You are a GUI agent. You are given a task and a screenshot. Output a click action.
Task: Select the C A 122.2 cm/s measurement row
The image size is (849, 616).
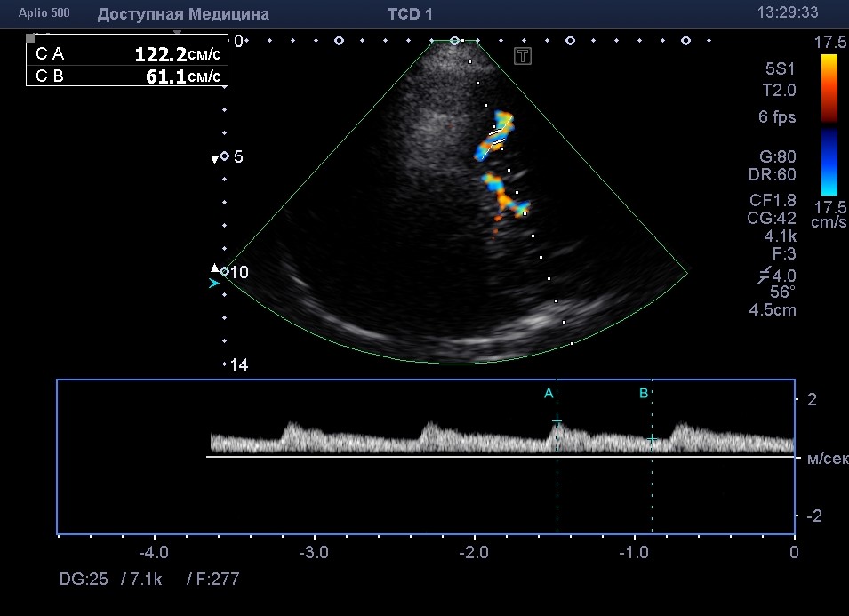[127, 54]
